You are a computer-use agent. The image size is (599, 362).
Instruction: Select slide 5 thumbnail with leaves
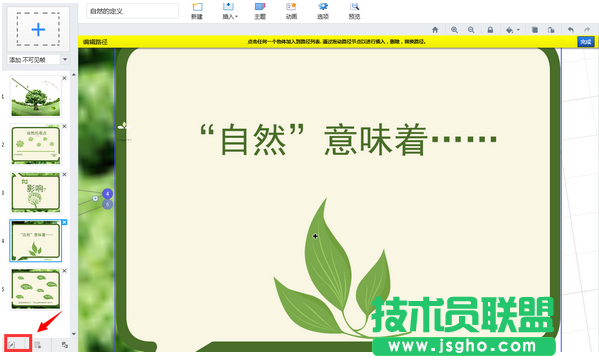[x=36, y=289]
